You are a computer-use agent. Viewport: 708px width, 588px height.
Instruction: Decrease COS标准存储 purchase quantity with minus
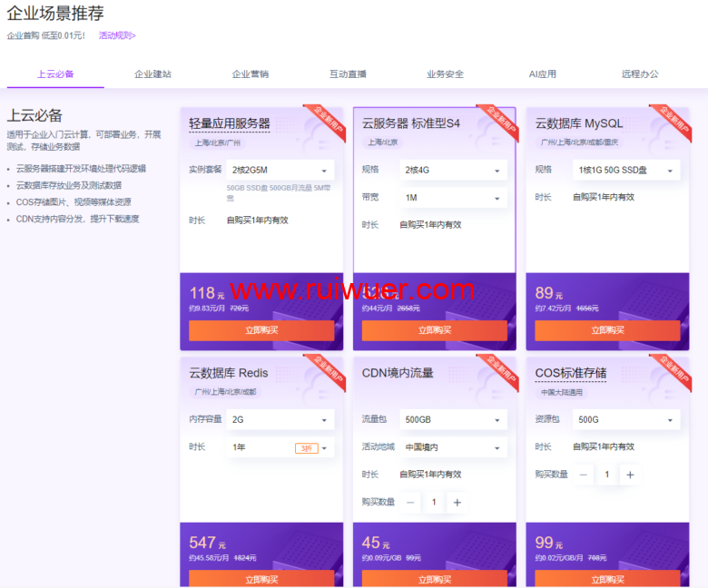coord(584,475)
